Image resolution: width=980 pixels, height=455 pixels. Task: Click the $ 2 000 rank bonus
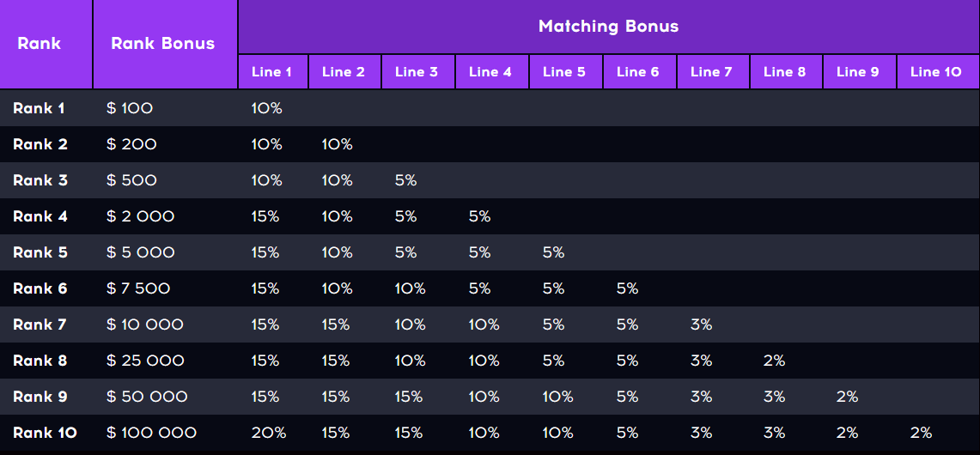coord(140,216)
